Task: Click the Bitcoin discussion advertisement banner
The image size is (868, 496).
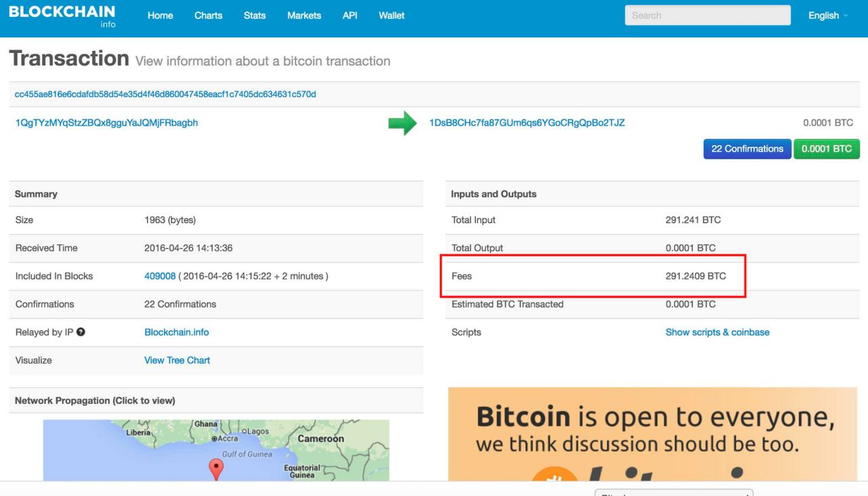Action: pos(653,434)
